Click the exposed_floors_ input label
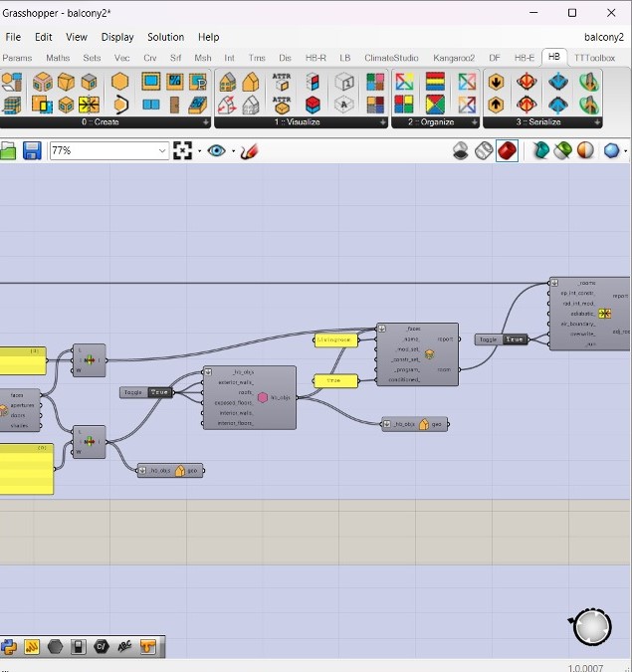This screenshot has width=632, height=672. pos(234,403)
